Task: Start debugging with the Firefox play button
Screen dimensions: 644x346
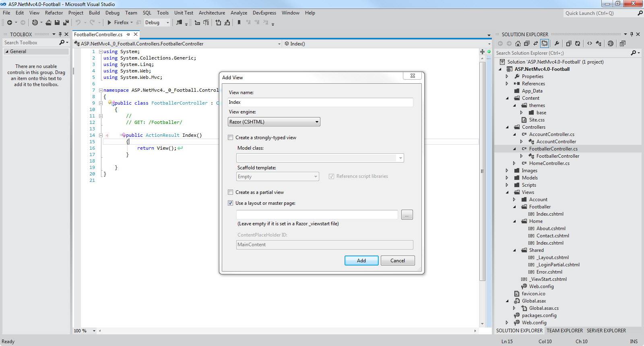Action: 109,23
